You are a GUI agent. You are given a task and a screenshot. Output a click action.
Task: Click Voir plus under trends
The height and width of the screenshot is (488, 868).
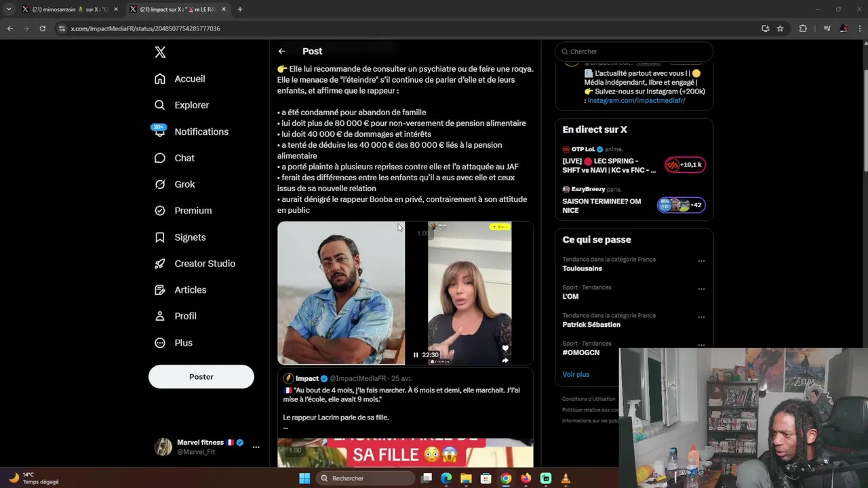click(x=576, y=374)
